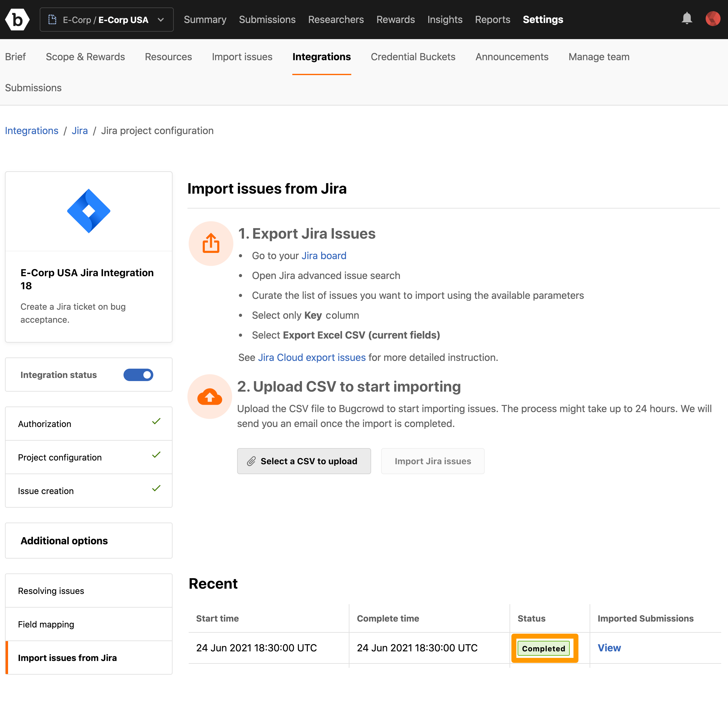728x710 pixels.
Task: Click the Import Jira issues button
Action: pos(433,461)
